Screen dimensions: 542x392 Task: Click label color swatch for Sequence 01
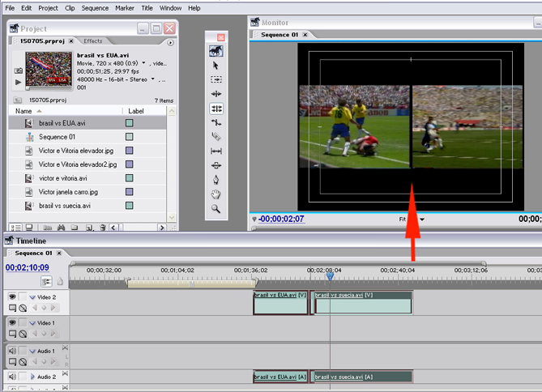[129, 138]
